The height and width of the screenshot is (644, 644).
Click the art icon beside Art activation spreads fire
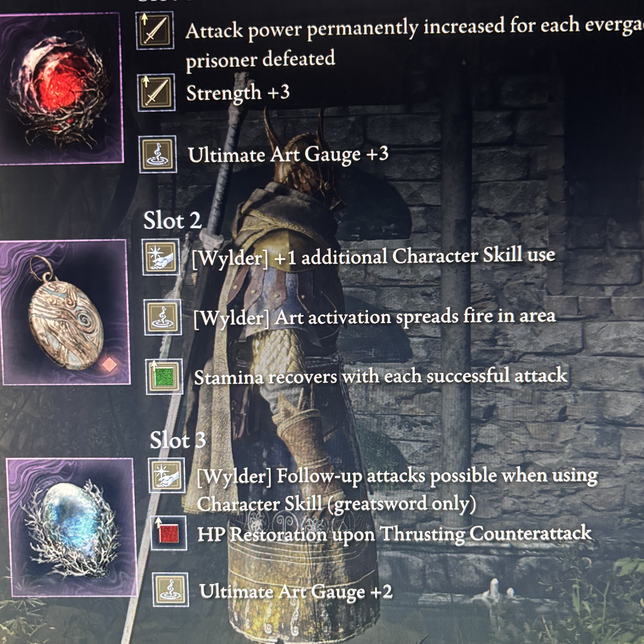click(x=163, y=317)
